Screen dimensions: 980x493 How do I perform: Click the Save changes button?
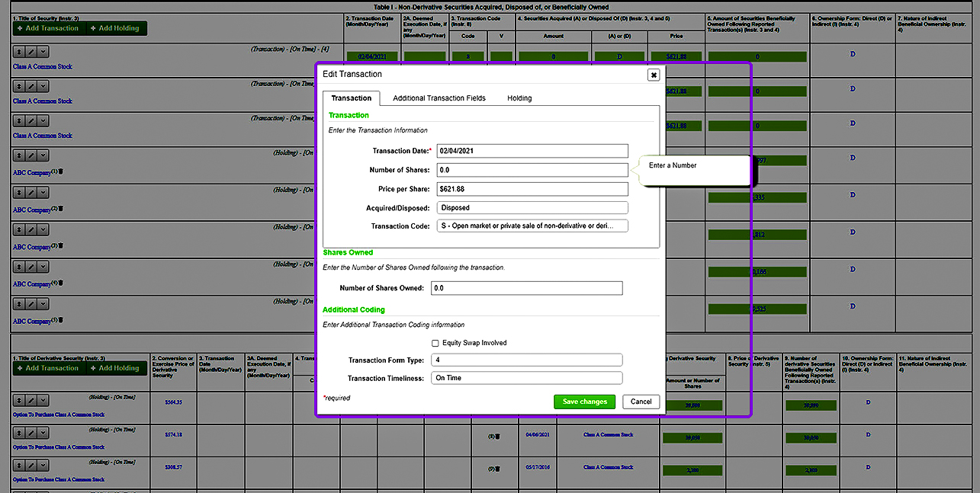pos(584,402)
